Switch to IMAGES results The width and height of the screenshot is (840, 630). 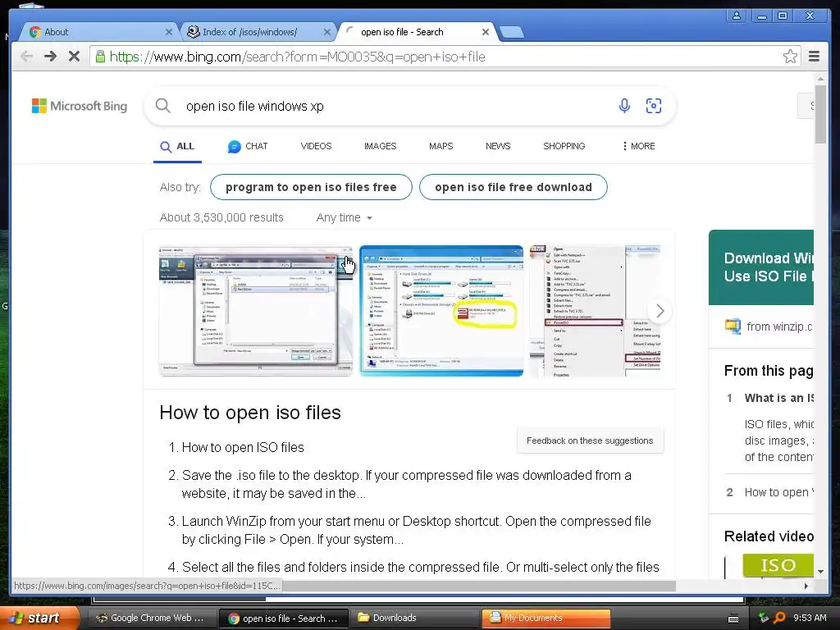tap(381, 146)
